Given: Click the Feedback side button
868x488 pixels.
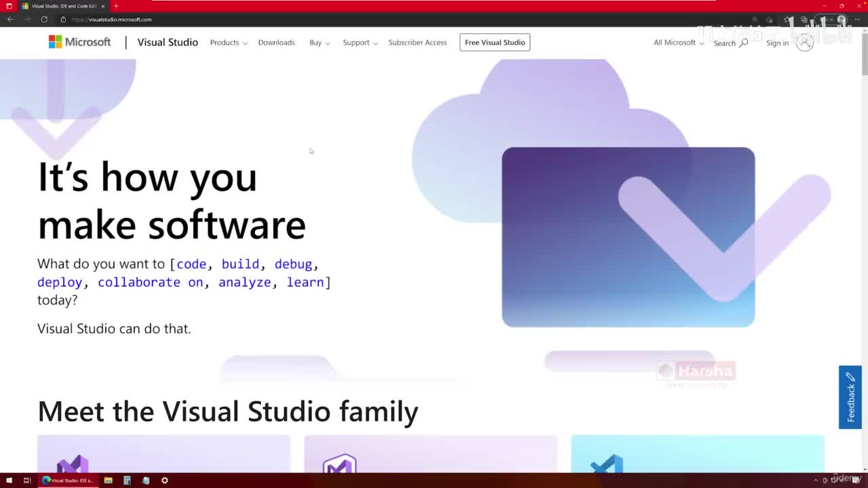Looking at the screenshot, I should (850, 397).
